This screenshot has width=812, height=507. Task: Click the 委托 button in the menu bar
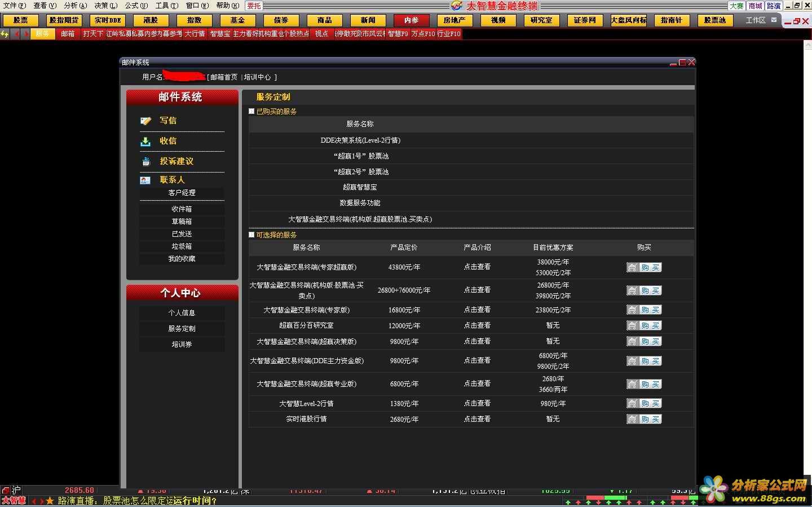254,6
